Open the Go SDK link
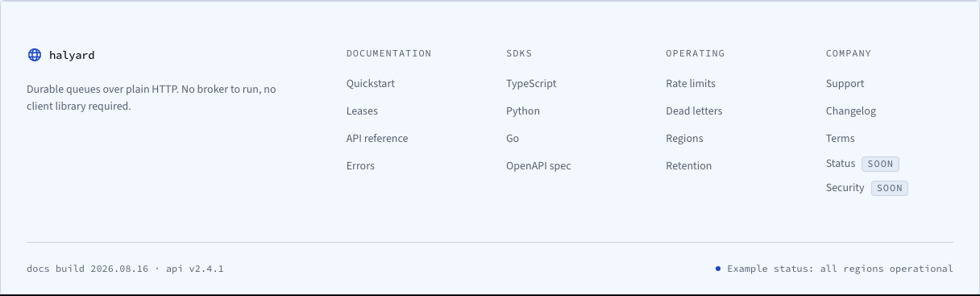 click(513, 139)
